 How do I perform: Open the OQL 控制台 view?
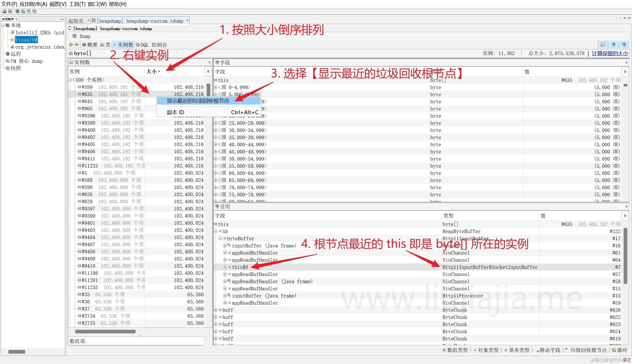click(151, 45)
